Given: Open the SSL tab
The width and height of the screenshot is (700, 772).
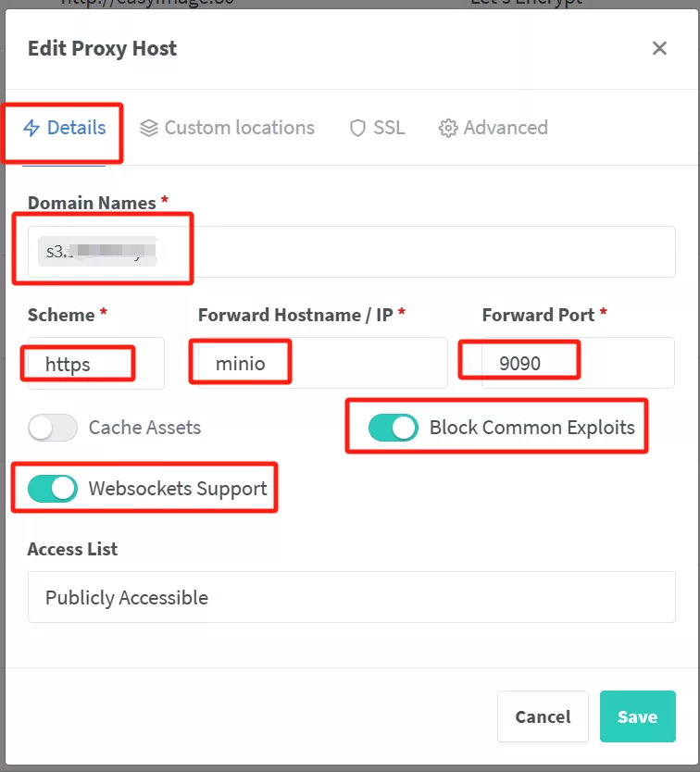Looking at the screenshot, I should point(389,128).
